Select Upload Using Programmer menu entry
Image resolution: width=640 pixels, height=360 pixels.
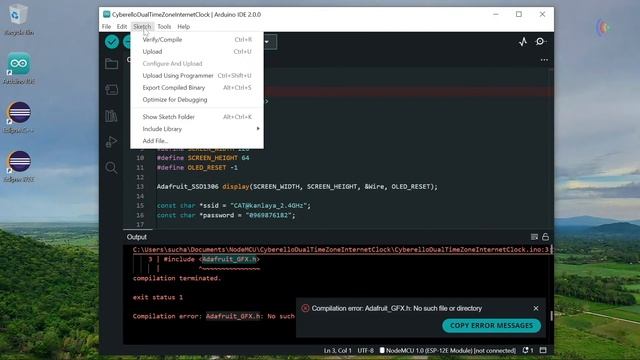tap(197, 76)
